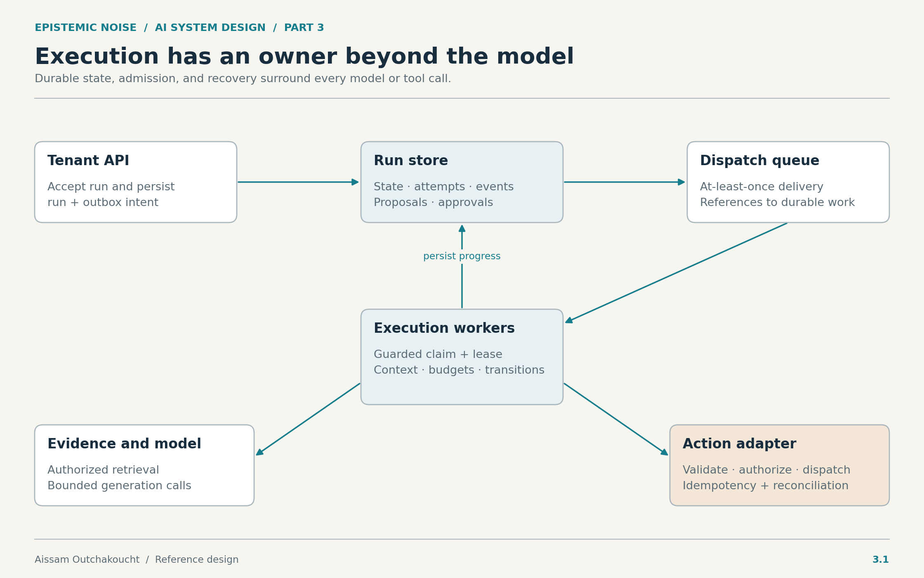The image size is (924, 578).
Task: Select the 'Dispatch queue' box heading
Action: [760, 161]
